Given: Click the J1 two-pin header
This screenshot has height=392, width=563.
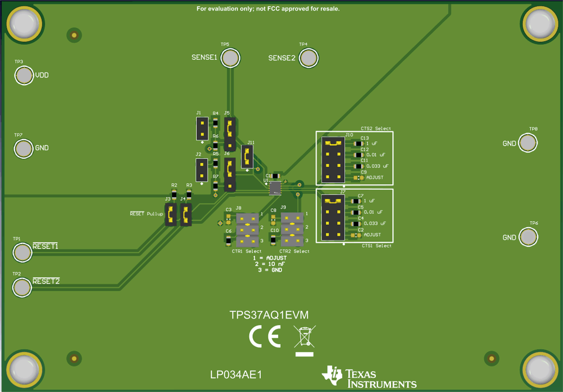Looking at the screenshot, I should (202, 128).
